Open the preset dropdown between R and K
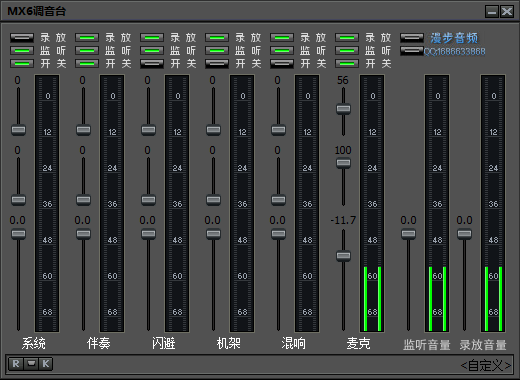 31,364
